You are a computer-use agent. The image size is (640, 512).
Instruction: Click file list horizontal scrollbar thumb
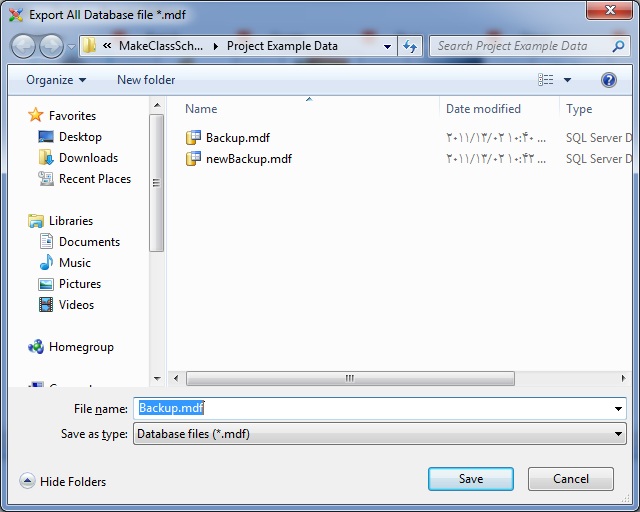350,378
